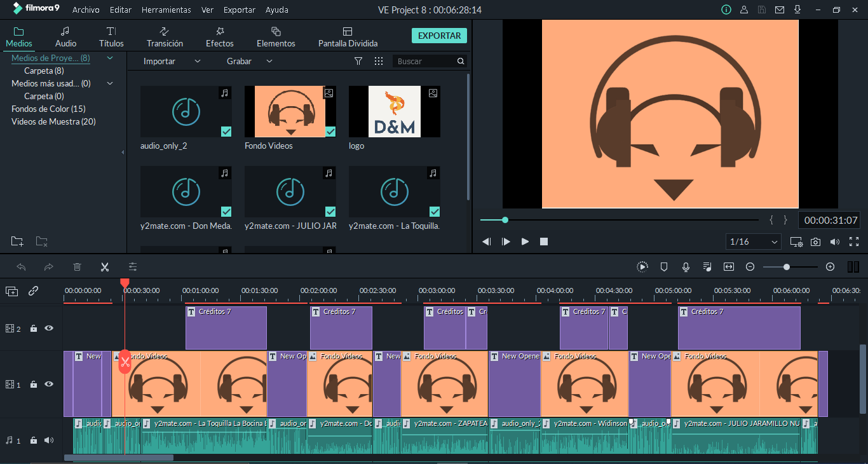Open the Títulos tab
This screenshot has width=868, height=464.
point(111,37)
